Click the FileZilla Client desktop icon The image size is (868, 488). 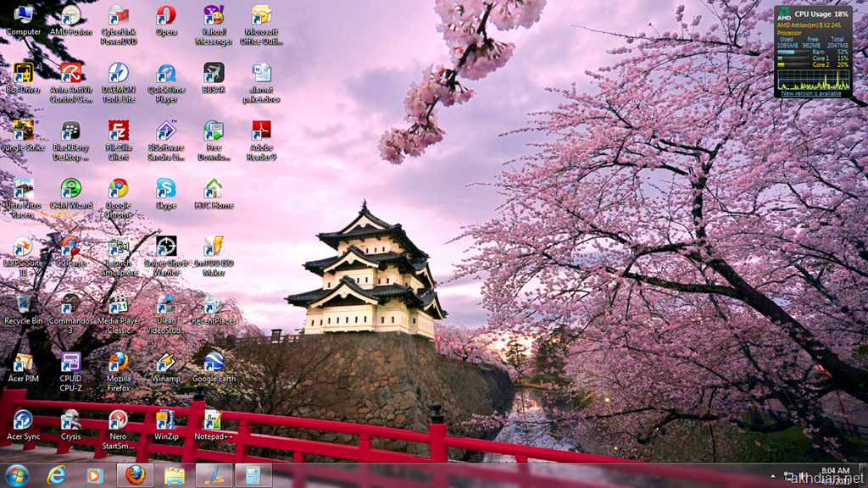tap(119, 131)
